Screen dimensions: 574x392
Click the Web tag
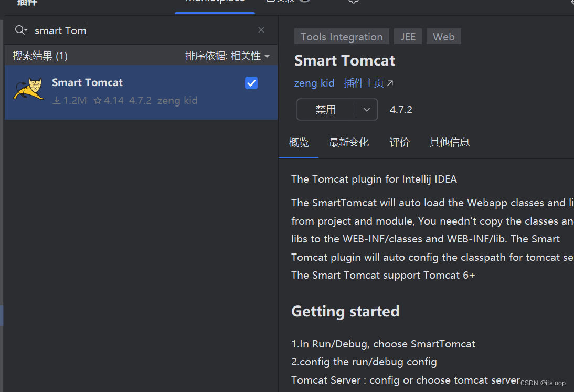(x=444, y=37)
